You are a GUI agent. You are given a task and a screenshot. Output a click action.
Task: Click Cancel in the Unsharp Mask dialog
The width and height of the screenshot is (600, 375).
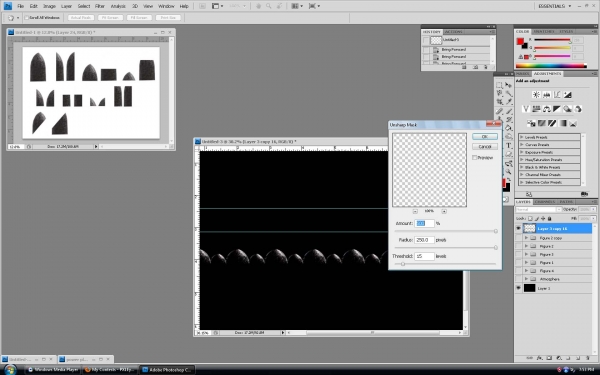click(484, 147)
